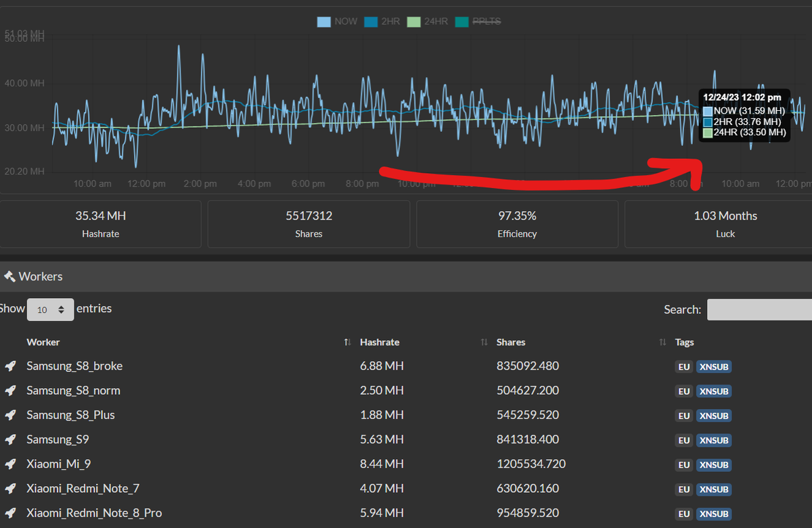Select worker name Samsung_S8_broke
The height and width of the screenshot is (528, 812).
tap(74, 366)
